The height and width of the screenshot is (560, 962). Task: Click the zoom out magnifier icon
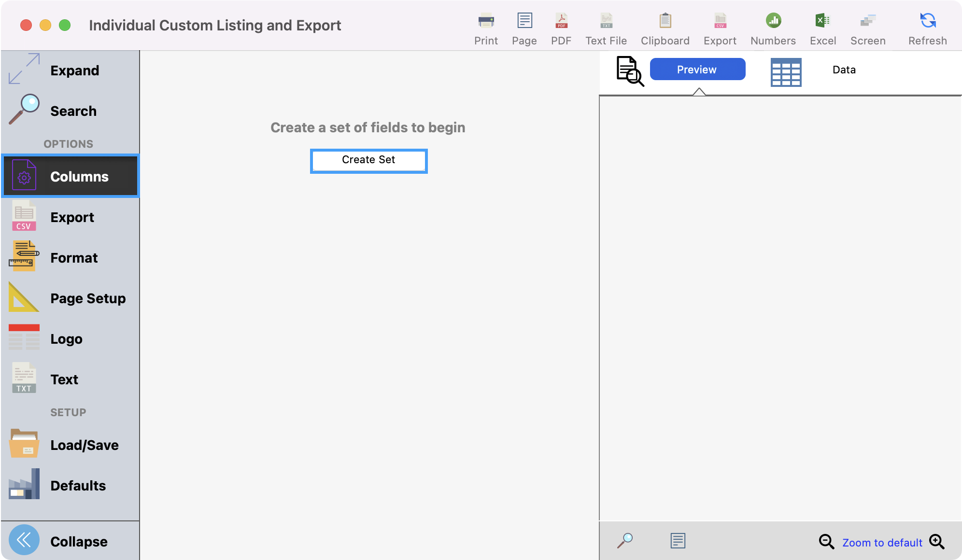(826, 542)
